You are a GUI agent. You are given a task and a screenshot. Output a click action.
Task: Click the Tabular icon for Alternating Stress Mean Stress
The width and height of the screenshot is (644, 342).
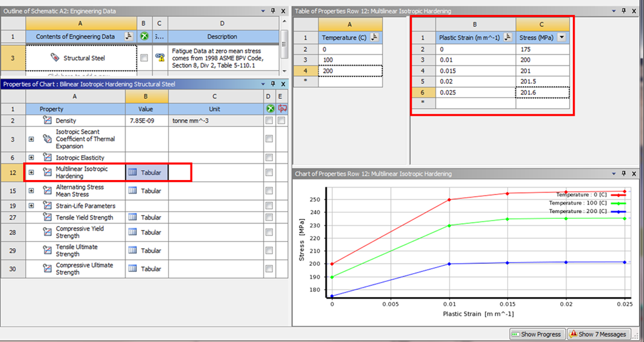click(x=132, y=191)
